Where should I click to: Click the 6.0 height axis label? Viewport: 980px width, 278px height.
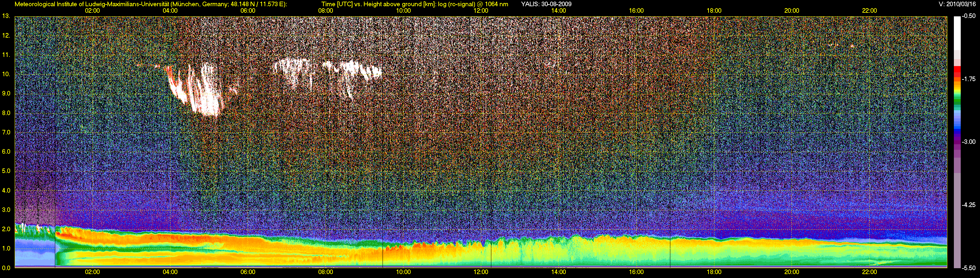6,151
